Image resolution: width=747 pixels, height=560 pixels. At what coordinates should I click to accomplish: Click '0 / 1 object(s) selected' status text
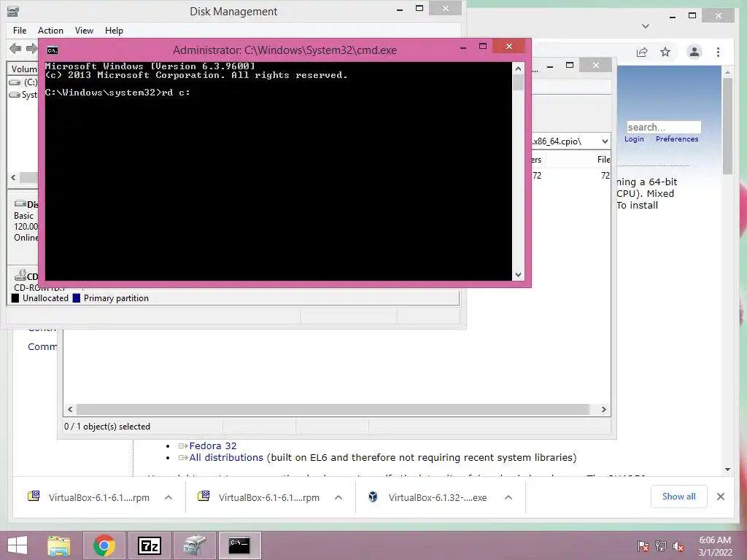[x=107, y=427]
